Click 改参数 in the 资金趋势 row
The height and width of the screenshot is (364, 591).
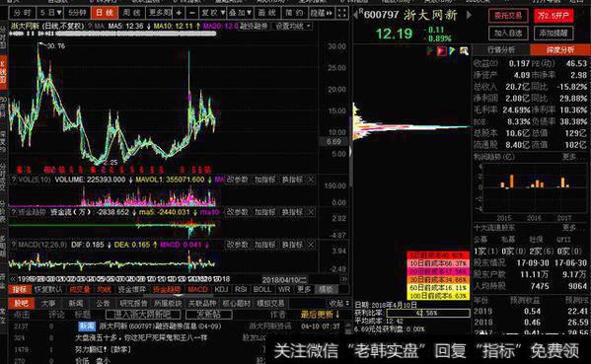(x=237, y=212)
